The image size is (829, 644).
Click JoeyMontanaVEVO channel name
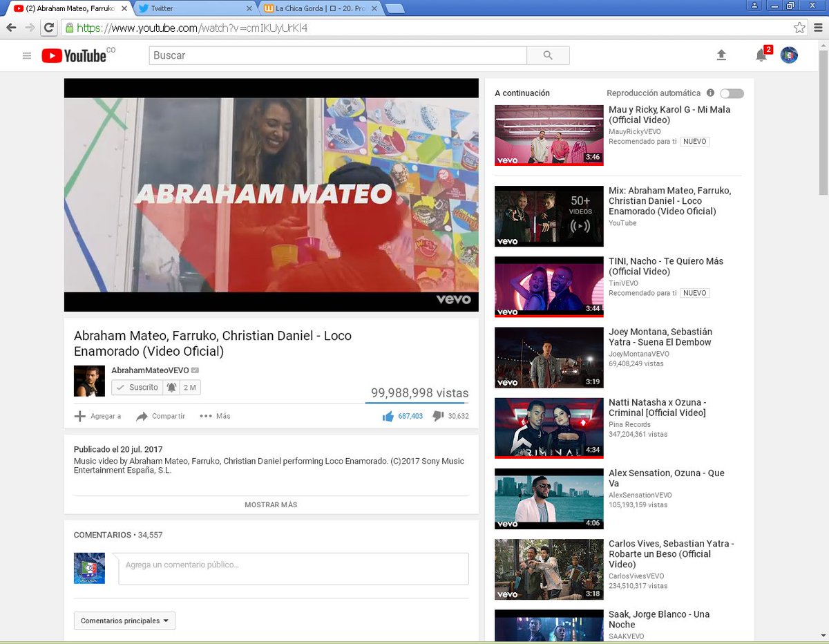pos(639,354)
